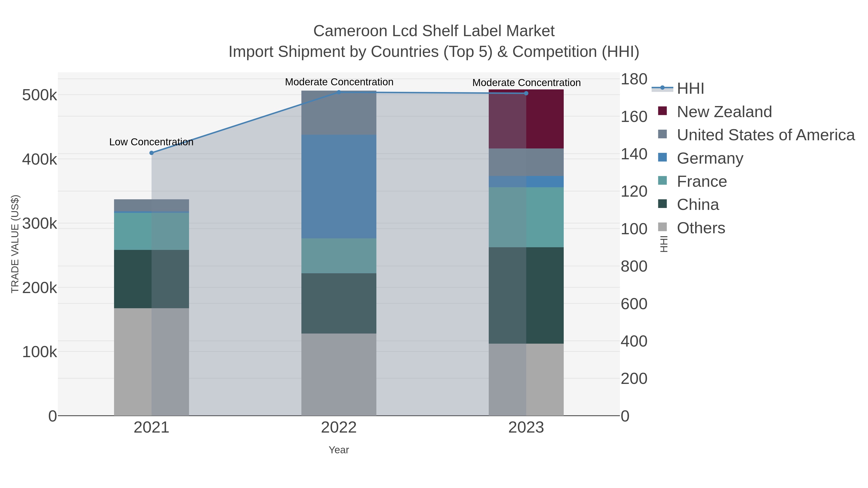Click the China segment in 2022 bar
The width and height of the screenshot is (868, 488).
[339, 303]
